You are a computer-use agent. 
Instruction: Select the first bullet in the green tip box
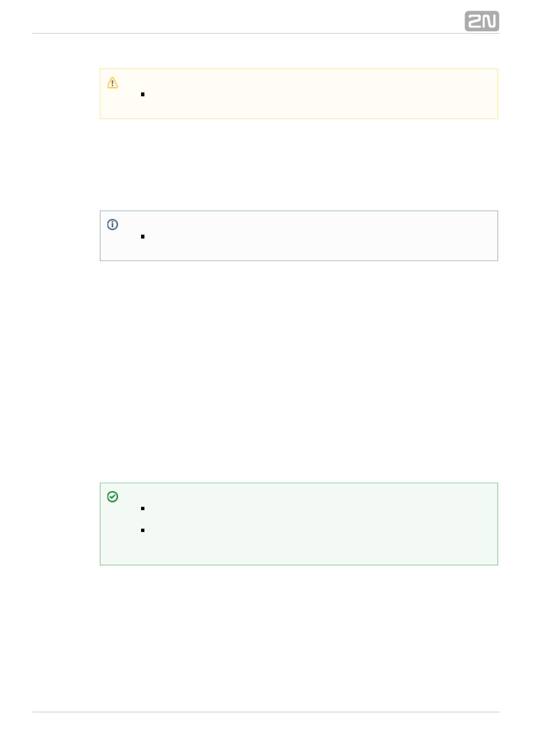coord(143,508)
